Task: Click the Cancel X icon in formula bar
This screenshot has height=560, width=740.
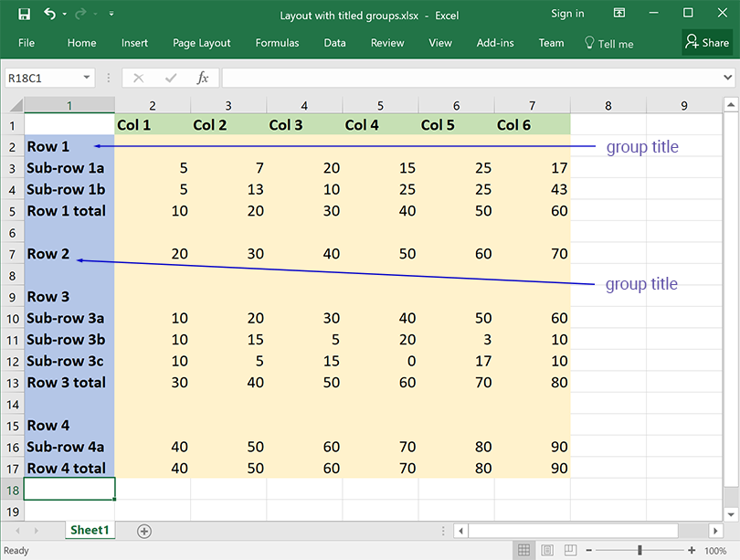Action: (138, 78)
